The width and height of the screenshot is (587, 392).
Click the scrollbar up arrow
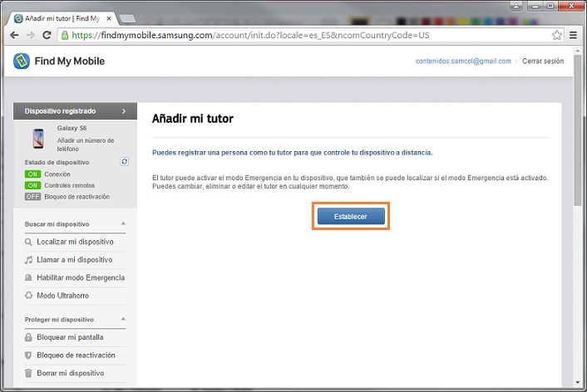tap(578, 50)
